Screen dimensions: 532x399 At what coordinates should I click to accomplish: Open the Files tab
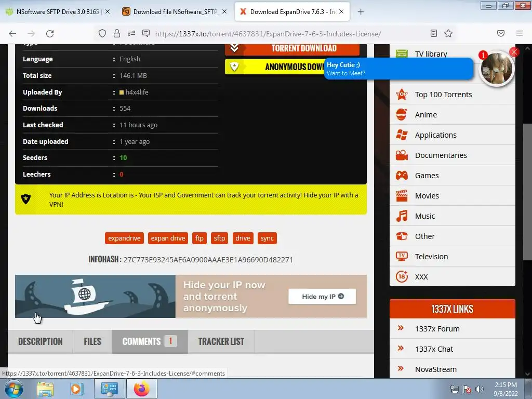(x=92, y=341)
